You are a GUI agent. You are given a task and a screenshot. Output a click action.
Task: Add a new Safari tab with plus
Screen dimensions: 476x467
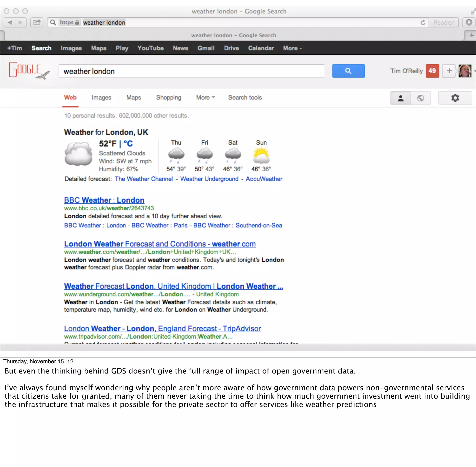pos(471,35)
